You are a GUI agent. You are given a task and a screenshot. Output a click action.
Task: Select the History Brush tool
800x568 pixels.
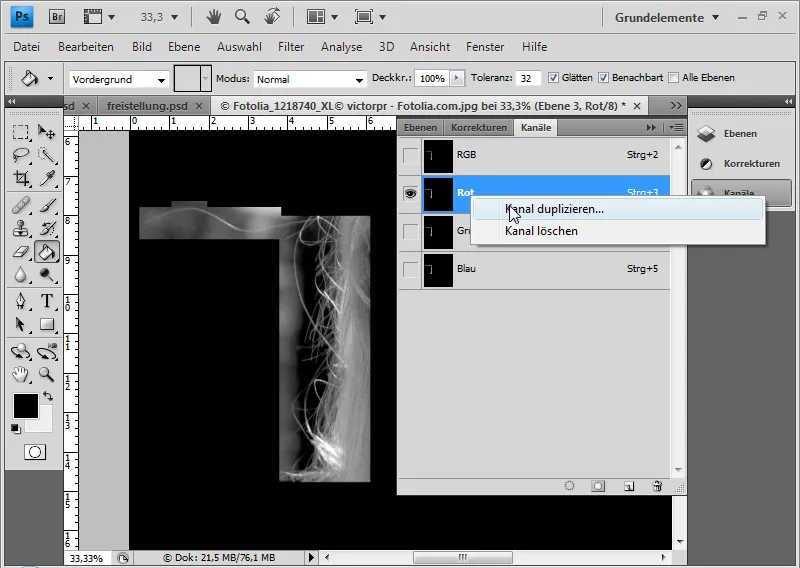pyautogui.click(x=46, y=229)
